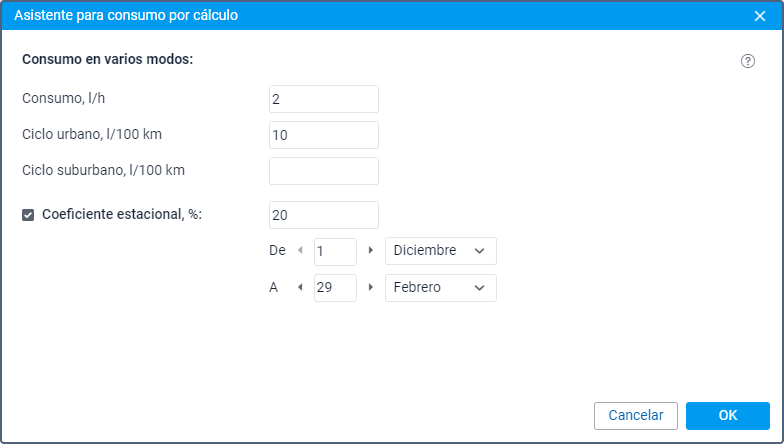The image size is (784, 444).
Task: Click the 'Ciclo suburbano, l/100 km' label
Action: coord(103,170)
